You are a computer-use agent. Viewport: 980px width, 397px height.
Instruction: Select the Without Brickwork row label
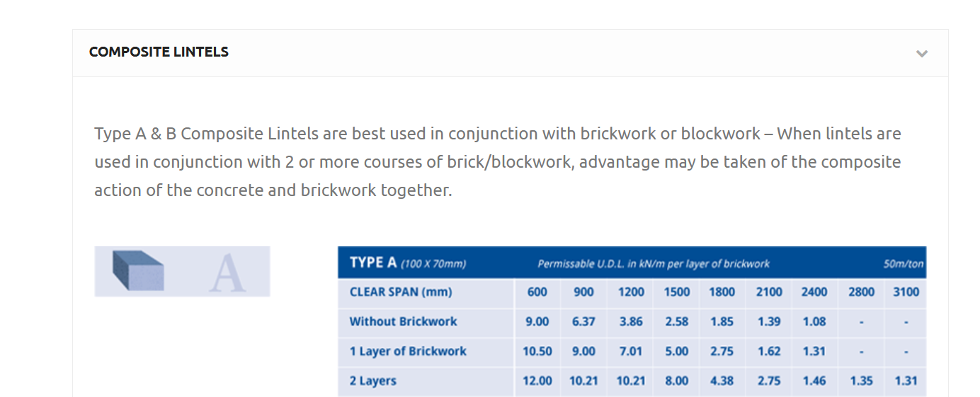coord(403,321)
